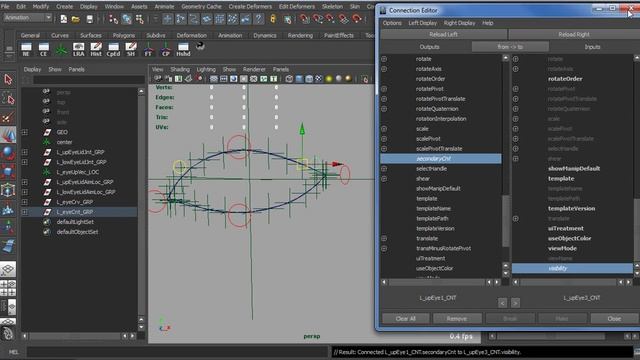Screen dimensions: 640x360
Task: Choose the Select tool arrow
Action: (8, 79)
